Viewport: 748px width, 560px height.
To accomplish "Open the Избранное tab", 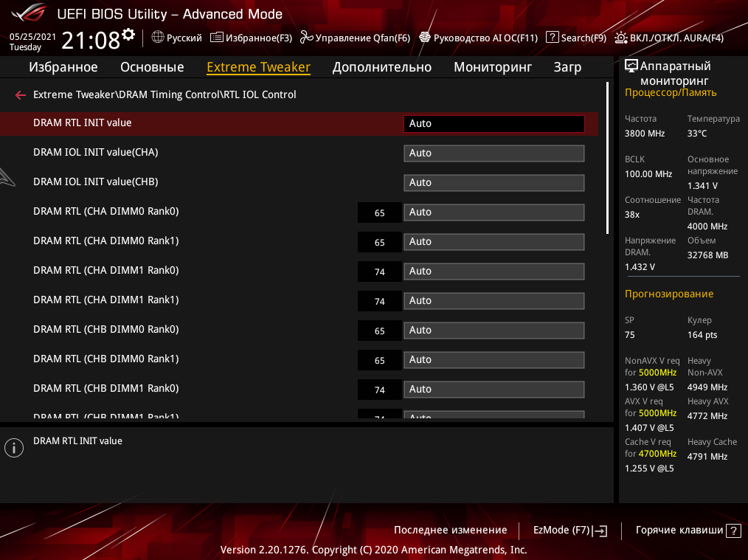I will (x=63, y=67).
